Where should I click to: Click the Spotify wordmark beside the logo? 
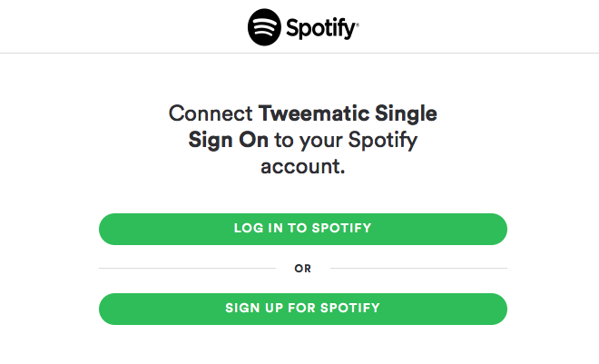[x=321, y=28]
